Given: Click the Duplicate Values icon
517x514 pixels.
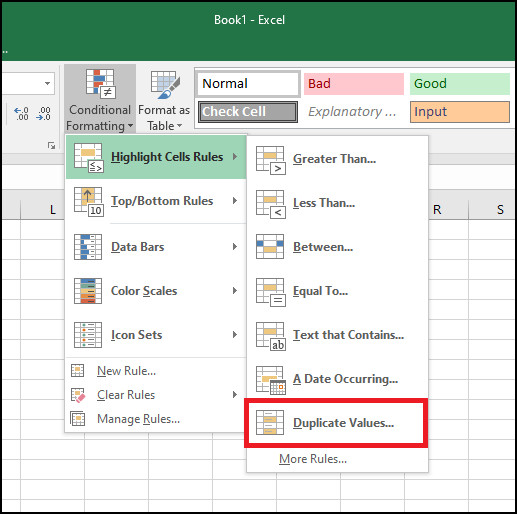Looking at the screenshot, I should [x=270, y=423].
